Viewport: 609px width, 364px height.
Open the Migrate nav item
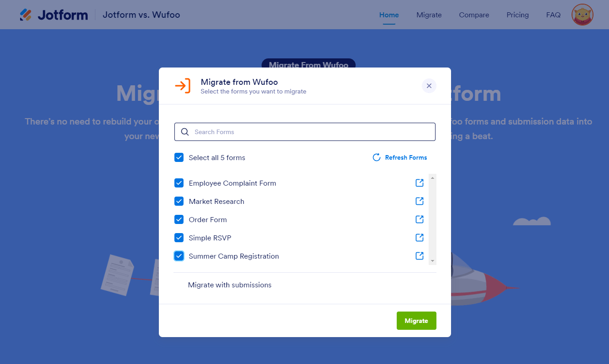tap(429, 15)
